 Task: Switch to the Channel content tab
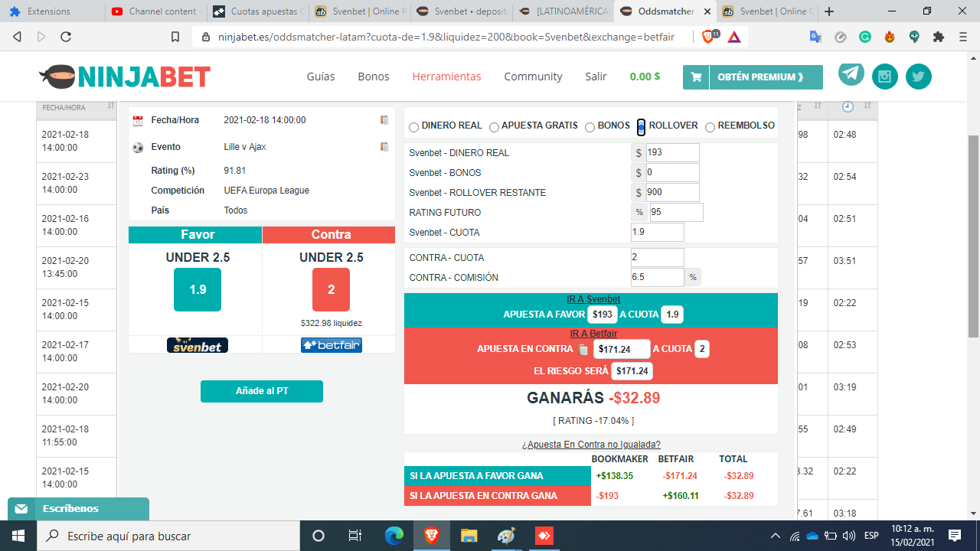[155, 11]
